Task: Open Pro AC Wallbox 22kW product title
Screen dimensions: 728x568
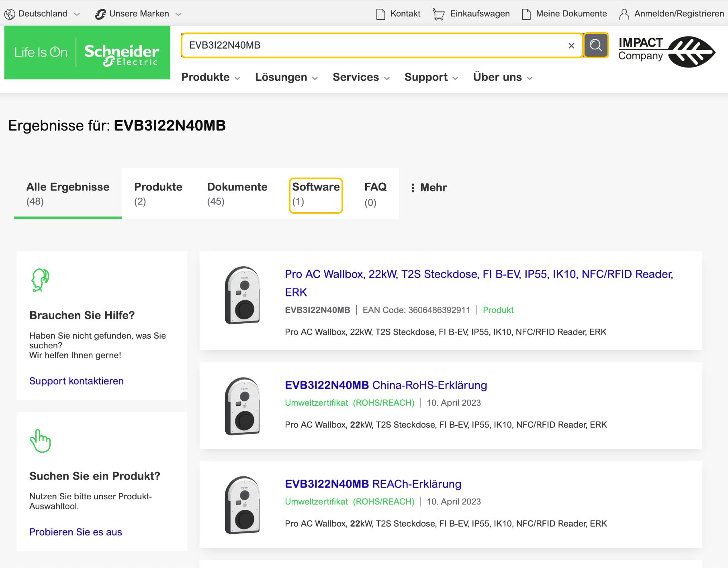Action: (x=479, y=283)
